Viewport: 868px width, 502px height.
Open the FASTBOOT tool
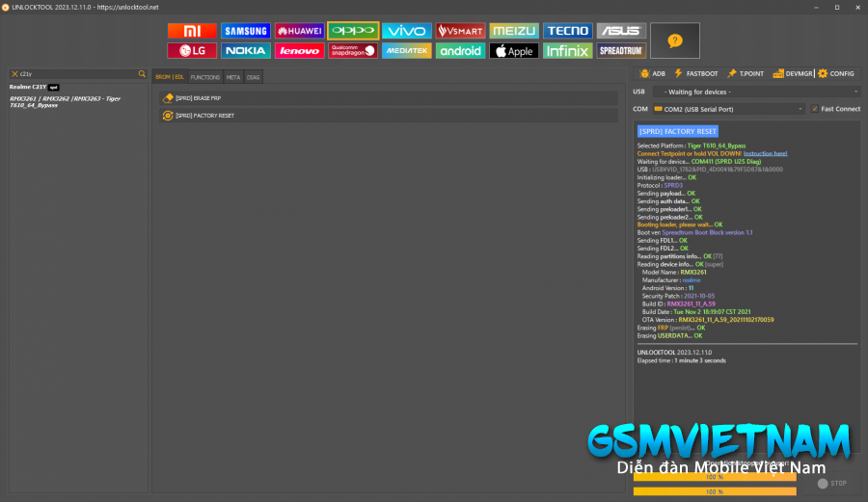point(695,73)
